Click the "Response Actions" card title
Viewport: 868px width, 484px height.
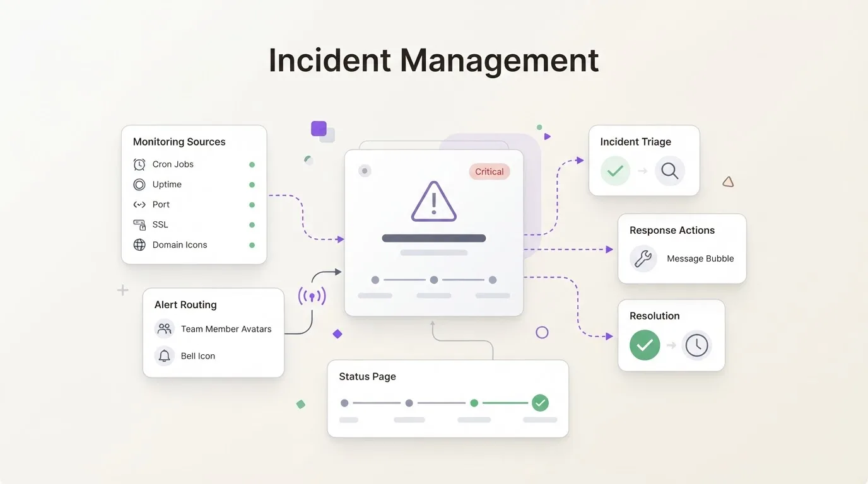(672, 231)
